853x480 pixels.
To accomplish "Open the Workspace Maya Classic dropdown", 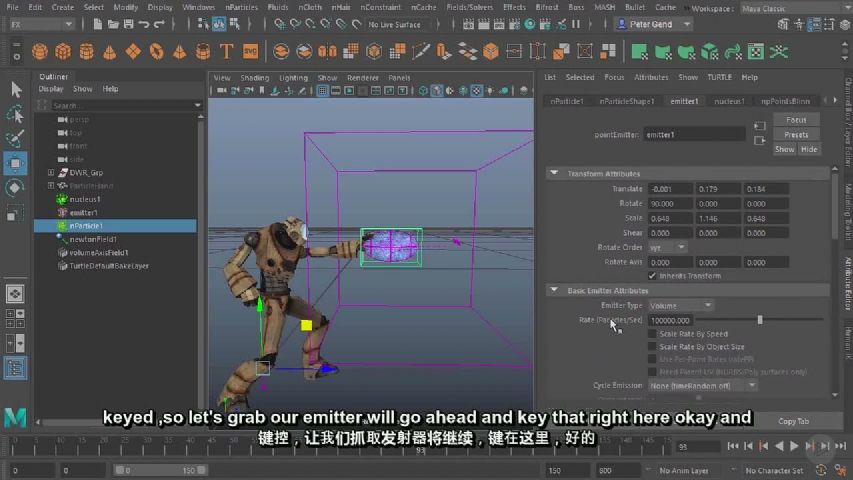I will tap(795, 9).
